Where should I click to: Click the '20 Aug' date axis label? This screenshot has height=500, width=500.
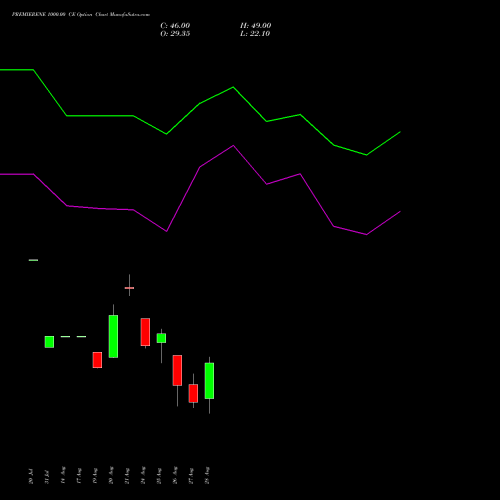point(111,475)
